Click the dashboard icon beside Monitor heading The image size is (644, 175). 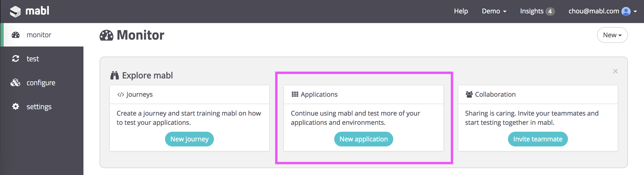(x=107, y=35)
